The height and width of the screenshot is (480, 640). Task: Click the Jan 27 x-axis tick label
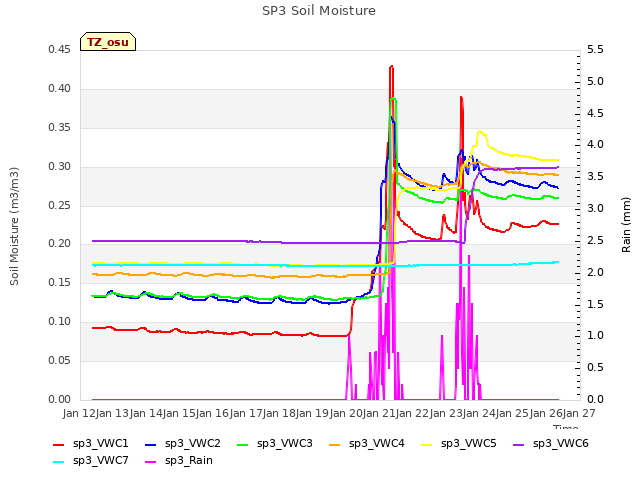coord(580,413)
